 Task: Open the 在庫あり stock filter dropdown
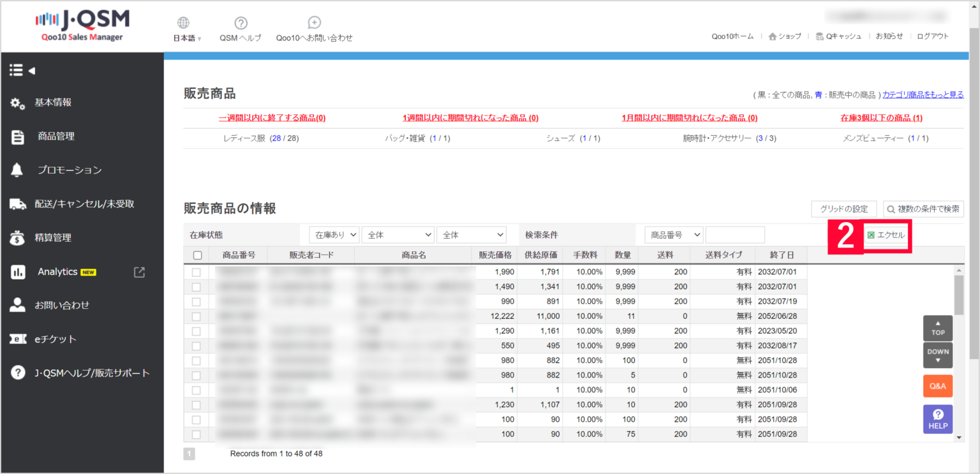pyautogui.click(x=334, y=234)
